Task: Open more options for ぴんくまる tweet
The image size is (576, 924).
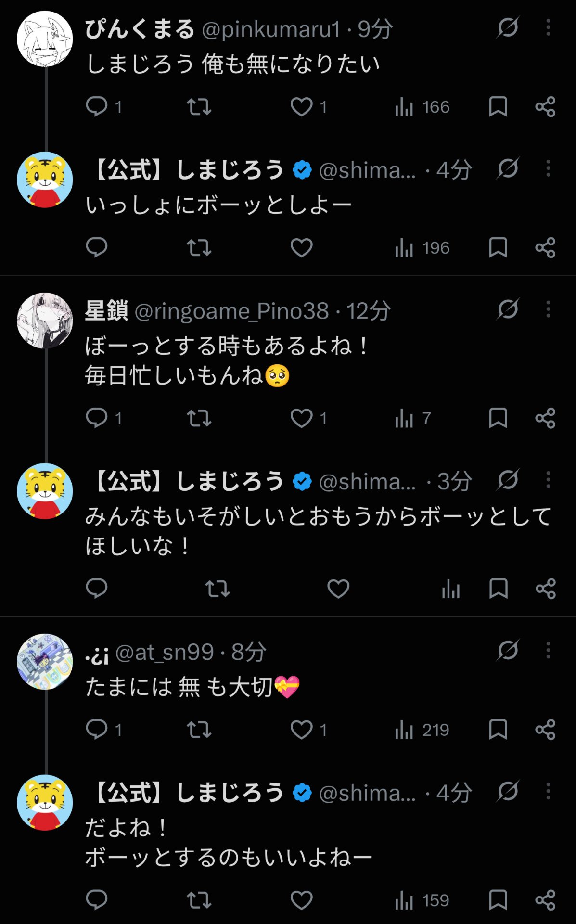Action: pos(548,27)
